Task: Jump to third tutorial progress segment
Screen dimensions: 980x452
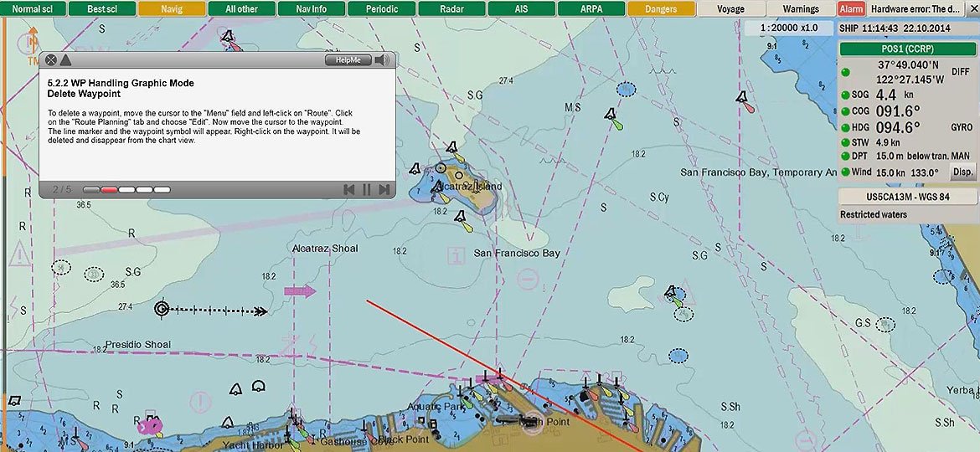Action: 126,190
